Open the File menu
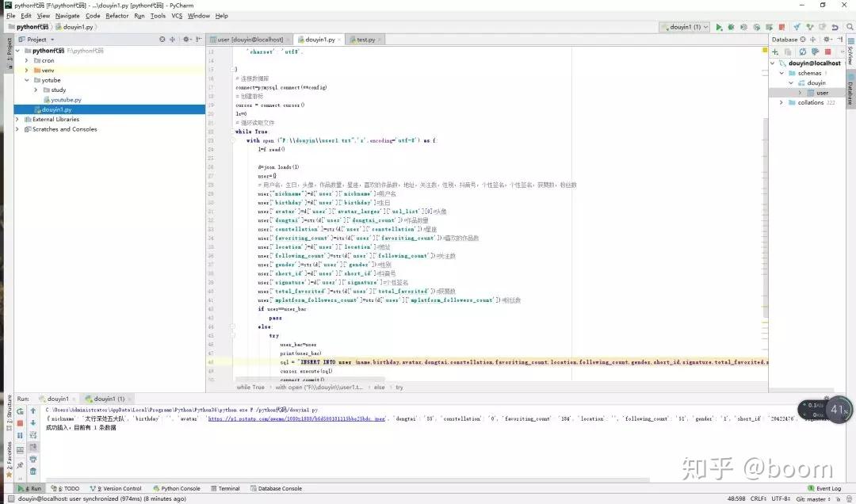Viewport: 856px width, 504px height. [11, 16]
